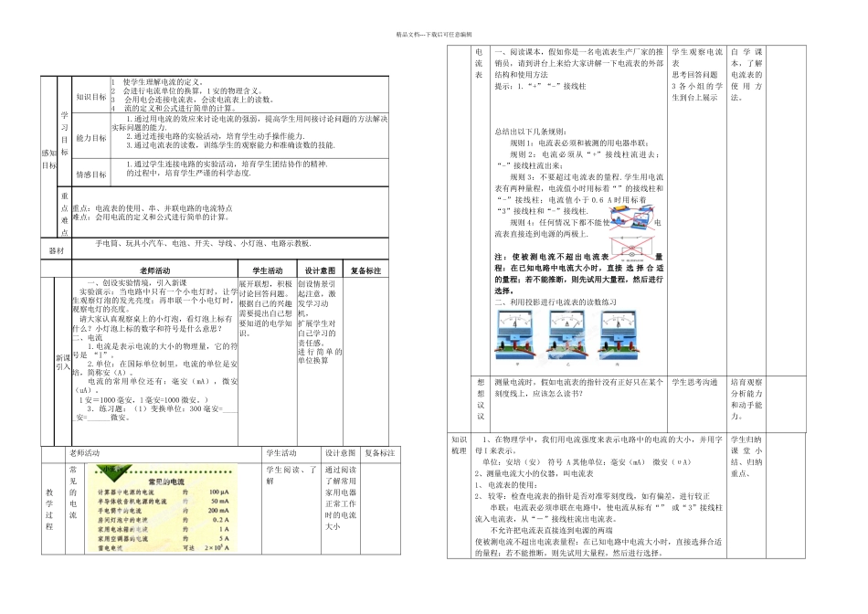
Task: Click 规则1：电流表必须和被测的用电器串联
Action: click(x=579, y=143)
